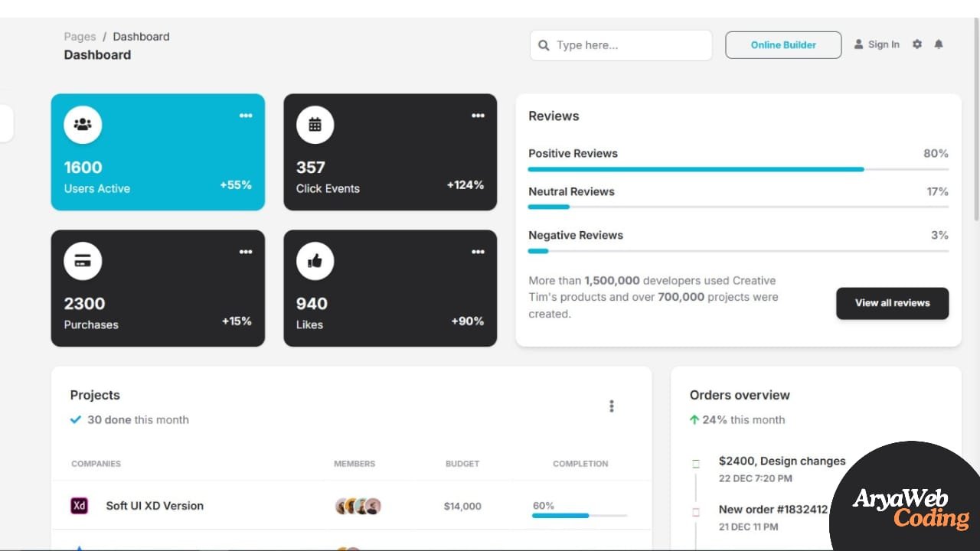Click the Reviews card heading
Viewport: 980px width, 551px height.
click(554, 116)
